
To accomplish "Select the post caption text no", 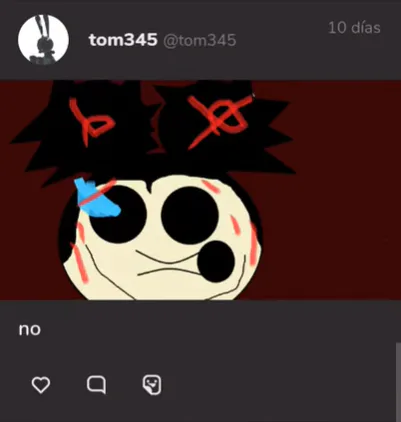I will (30, 330).
